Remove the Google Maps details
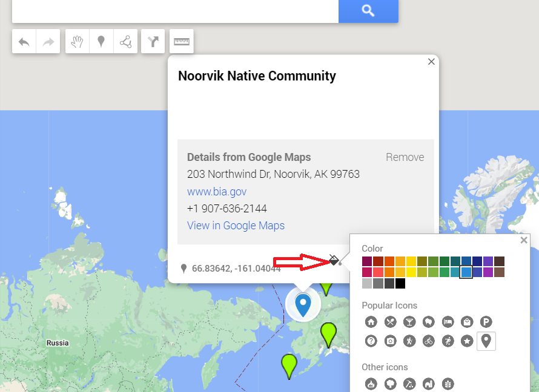Viewport: 539px width, 392px height. click(405, 157)
